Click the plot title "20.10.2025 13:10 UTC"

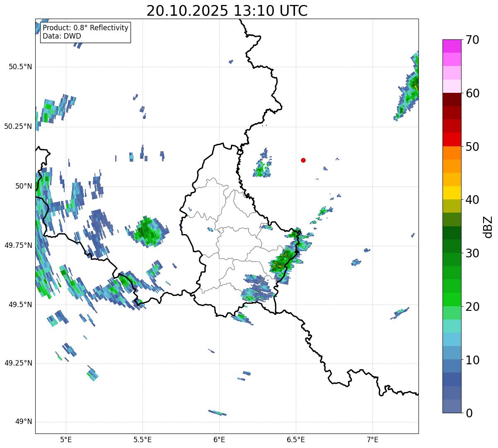[227, 11]
